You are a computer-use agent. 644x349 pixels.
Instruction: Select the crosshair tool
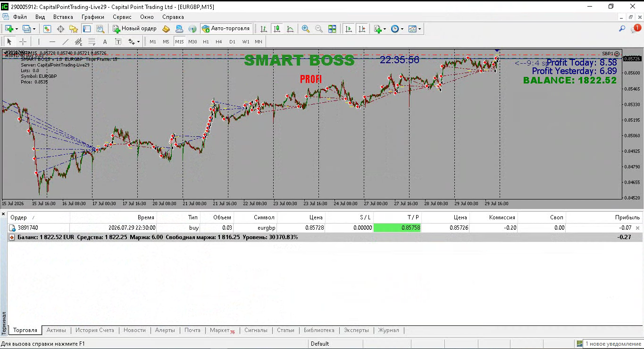click(23, 42)
